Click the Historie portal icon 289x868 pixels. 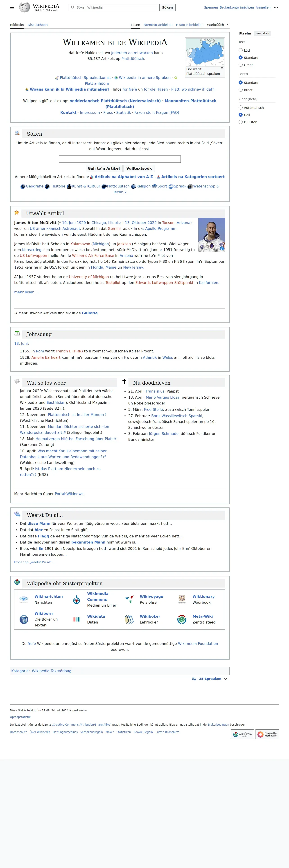point(47,187)
